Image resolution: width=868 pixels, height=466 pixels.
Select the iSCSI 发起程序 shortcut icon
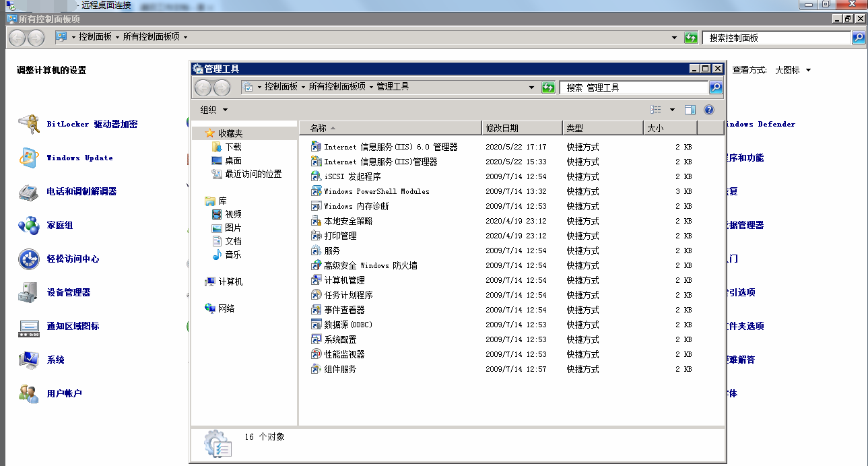point(316,176)
